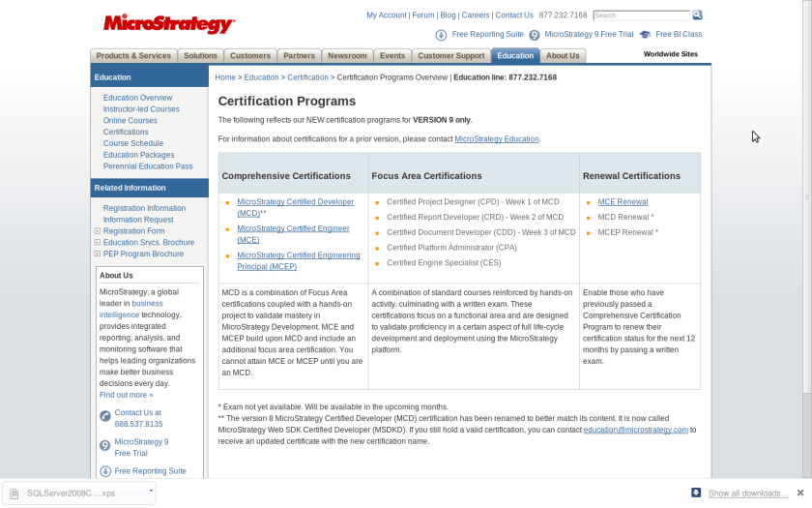The width and height of the screenshot is (812, 508).
Task: Open the MCE Renewal link
Action: click(x=623, y=202)
